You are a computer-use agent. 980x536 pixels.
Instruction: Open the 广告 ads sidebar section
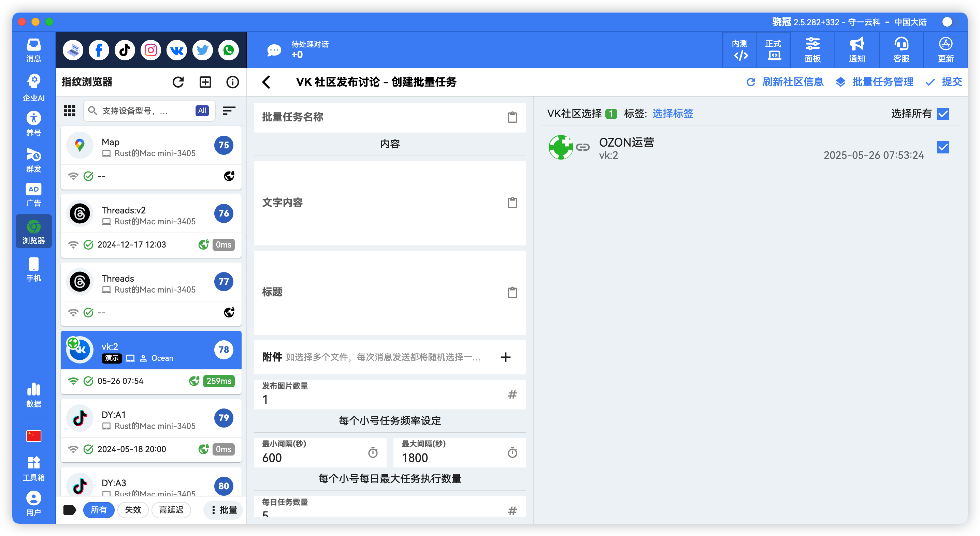point(33,195)
